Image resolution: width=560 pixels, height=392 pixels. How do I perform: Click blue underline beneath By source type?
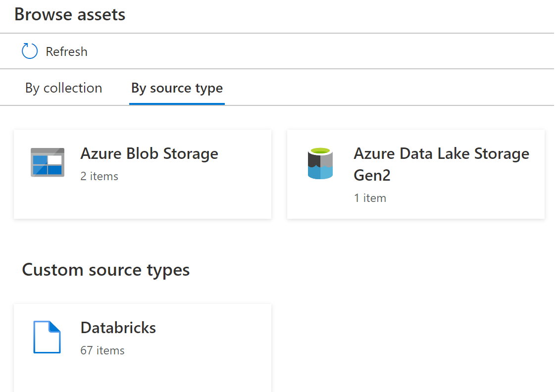pyautogui.click(x=177, y=104)
